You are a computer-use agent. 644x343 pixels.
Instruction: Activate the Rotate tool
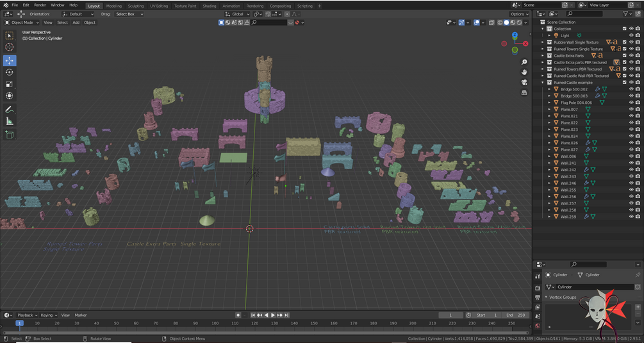pos(10,72)
